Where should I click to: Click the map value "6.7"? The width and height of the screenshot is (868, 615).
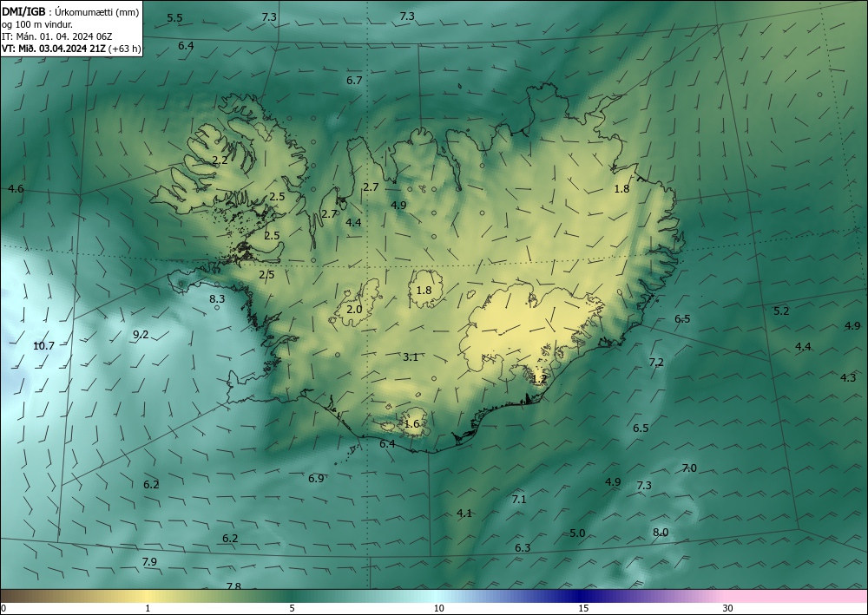pos(354,80)
